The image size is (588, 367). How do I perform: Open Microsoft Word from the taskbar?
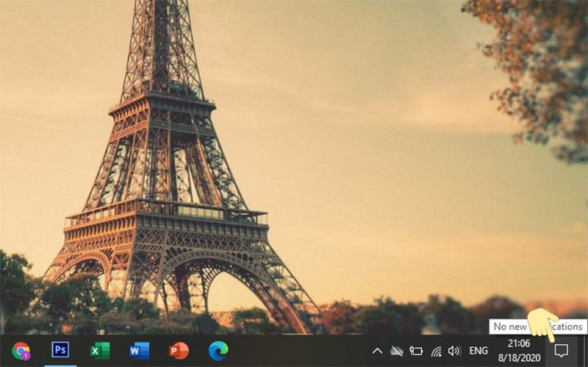(139, 351)
